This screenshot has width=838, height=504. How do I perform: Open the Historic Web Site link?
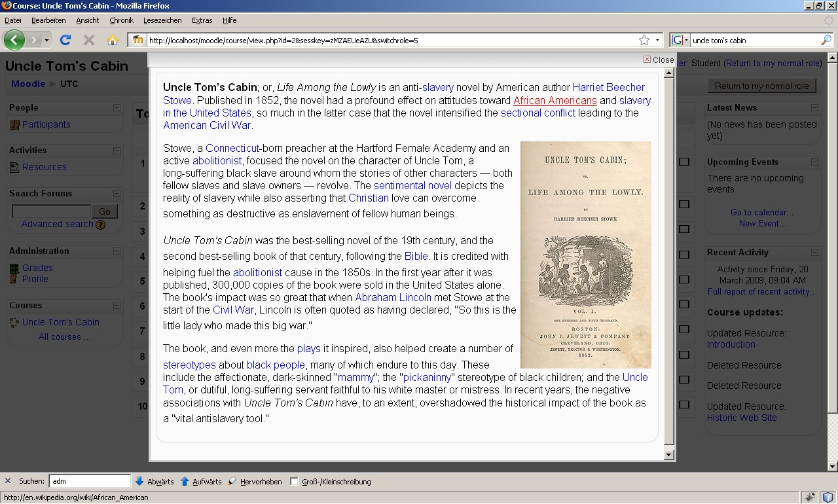[742, 418]
